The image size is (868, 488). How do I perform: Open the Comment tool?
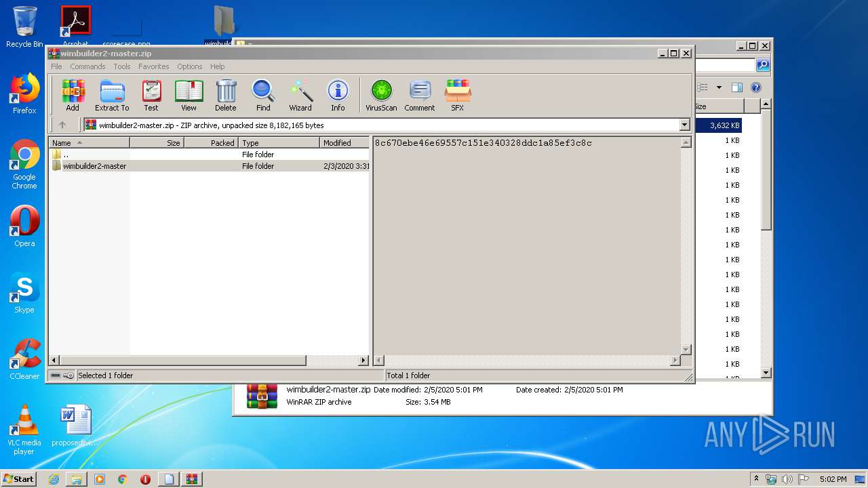tap(420, 95)
